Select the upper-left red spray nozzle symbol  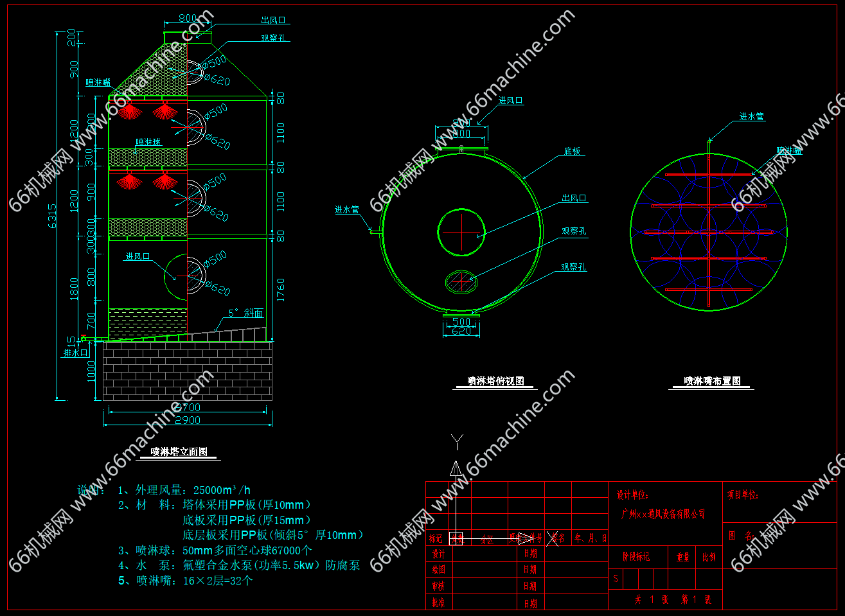[x=130, y=112]
